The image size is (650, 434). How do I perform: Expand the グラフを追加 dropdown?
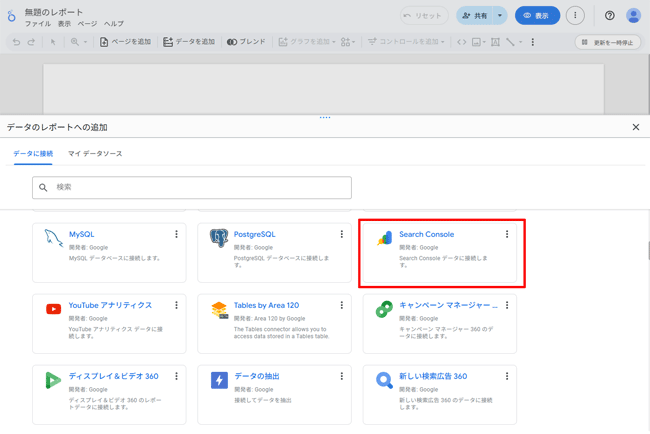click(333, 42)
